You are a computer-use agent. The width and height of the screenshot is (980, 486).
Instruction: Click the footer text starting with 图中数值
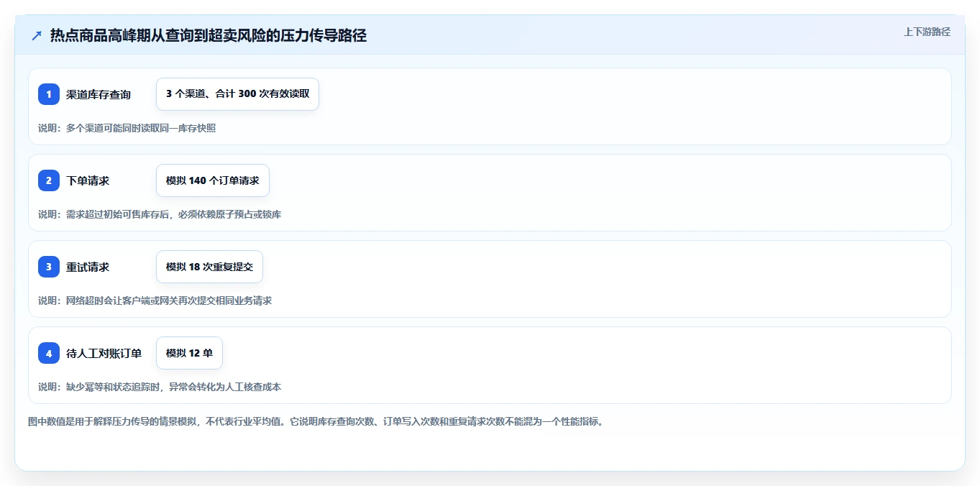coord(315,421)
